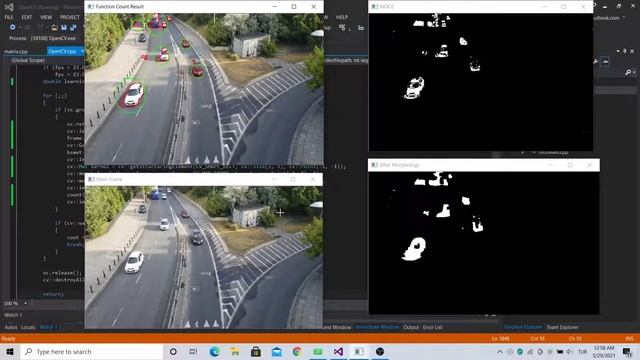Close the Solution Explorer panel
This screenshot has height=360, width=640.
pyautogui.click(x=632, y=51)
